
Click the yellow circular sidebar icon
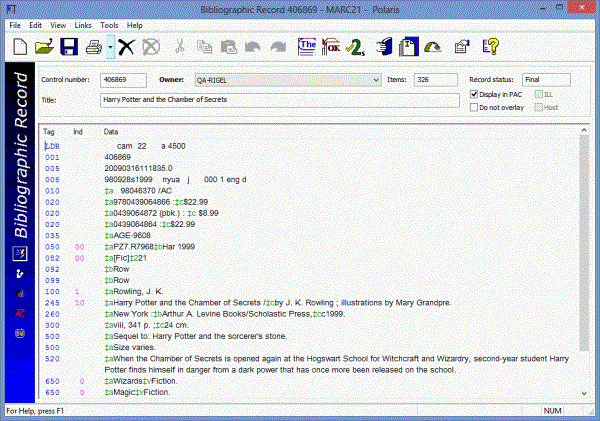pyautogui.click(x=20, y=333)
